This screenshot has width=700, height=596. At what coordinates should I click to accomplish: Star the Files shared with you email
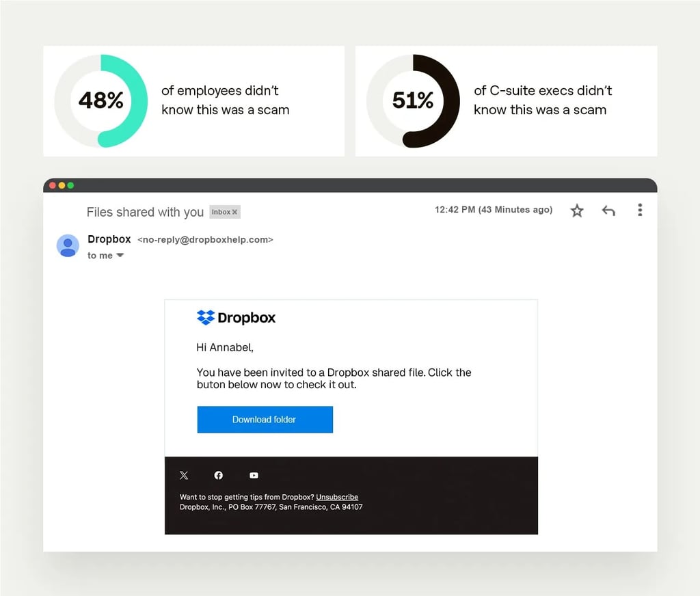tap(577, 211)
